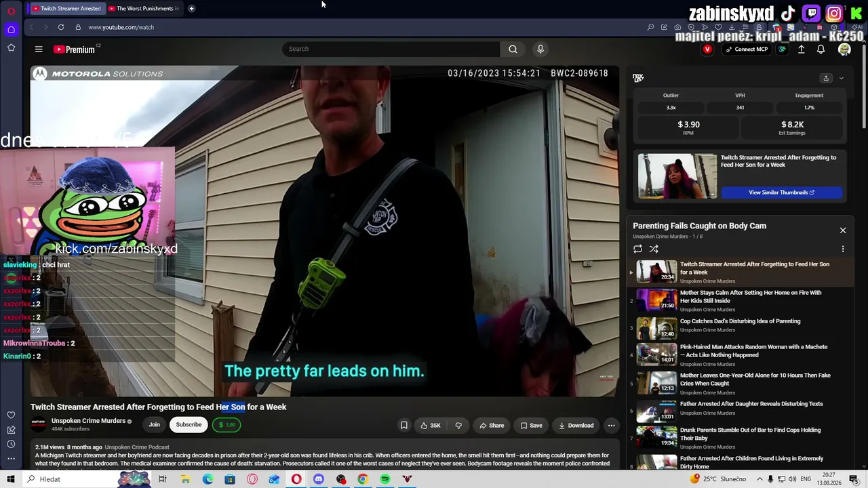The width and height of the screenshot is (868, 488).
Task: Open 'Mother Leaves One-Year-Old Alone for 10 Hours'
Action: [755, 379]
